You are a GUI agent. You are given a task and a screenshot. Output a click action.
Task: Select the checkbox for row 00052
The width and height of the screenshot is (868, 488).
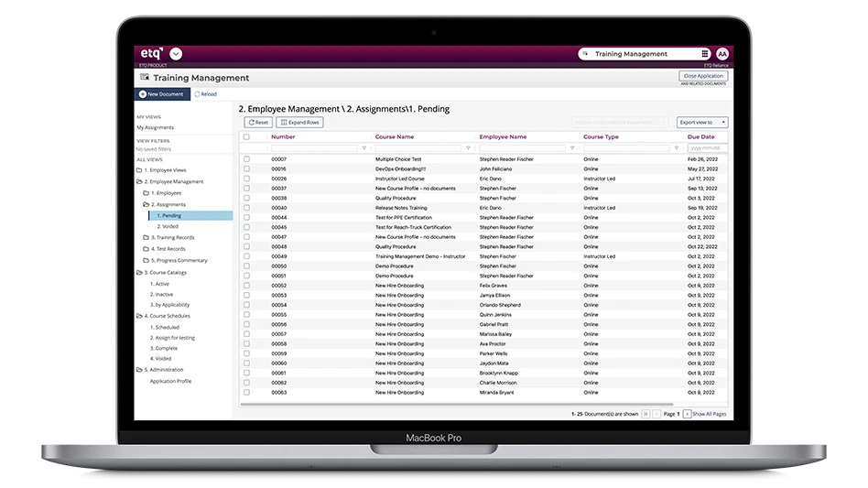(246, 286)
